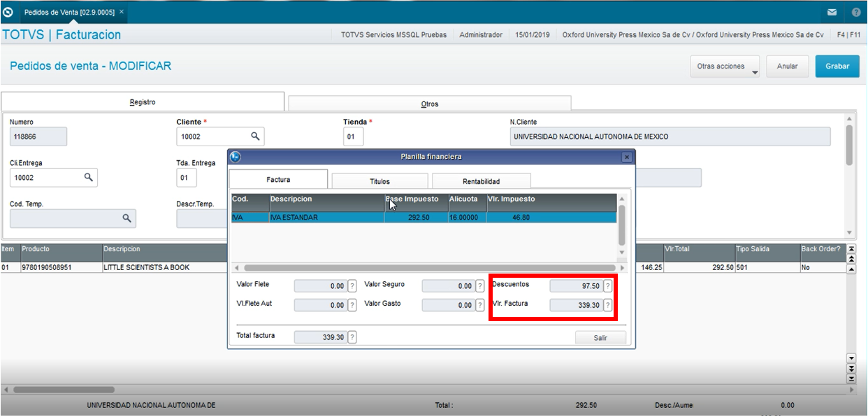Open help for Vlr. Factura field
Screen dimensions: 868x417
pyautogui.click(x=607, y=305)
